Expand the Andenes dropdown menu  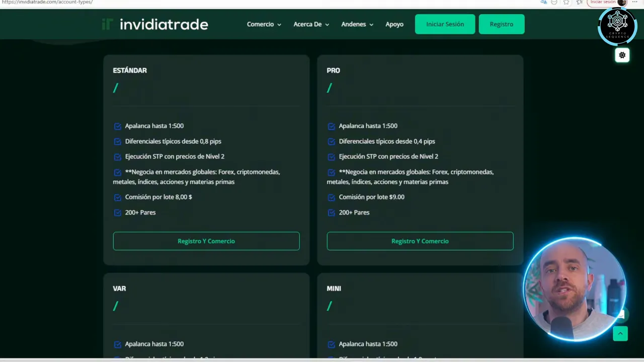coord(357,24)
